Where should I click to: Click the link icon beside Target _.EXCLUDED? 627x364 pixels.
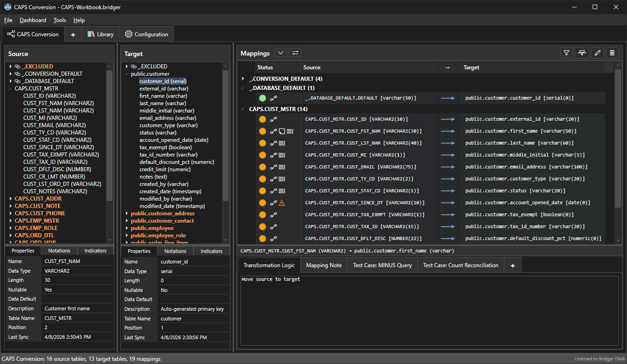point(134,67)
